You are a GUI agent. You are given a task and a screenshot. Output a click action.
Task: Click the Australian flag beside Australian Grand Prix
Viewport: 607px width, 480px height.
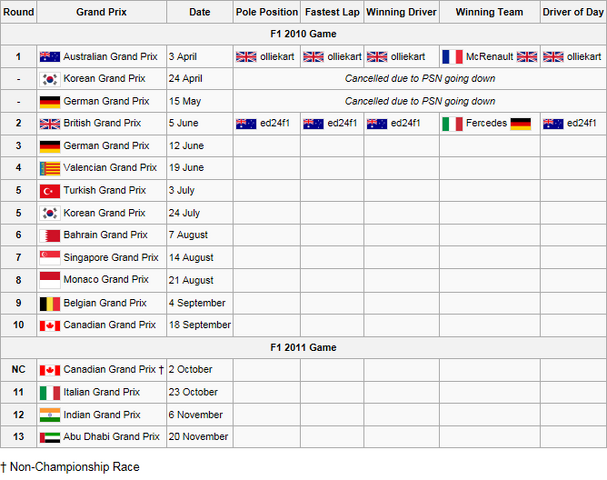tap(50, 57)
